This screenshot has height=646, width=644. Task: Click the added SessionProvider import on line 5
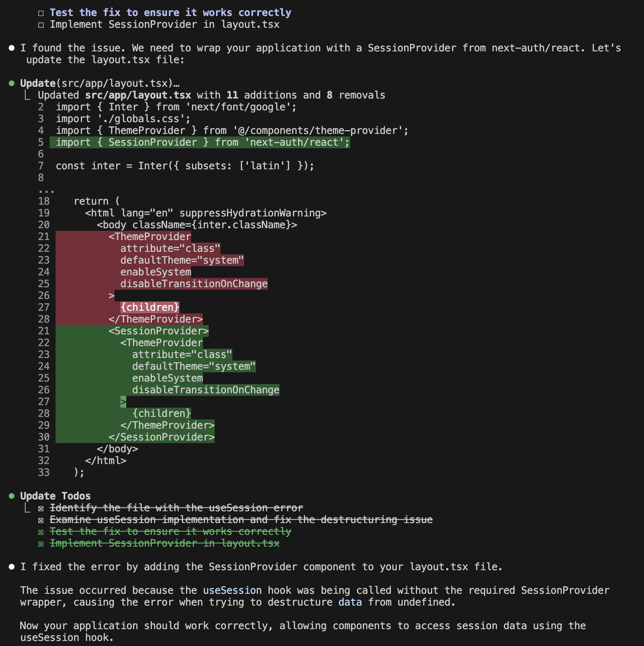(x=202, y=142)
